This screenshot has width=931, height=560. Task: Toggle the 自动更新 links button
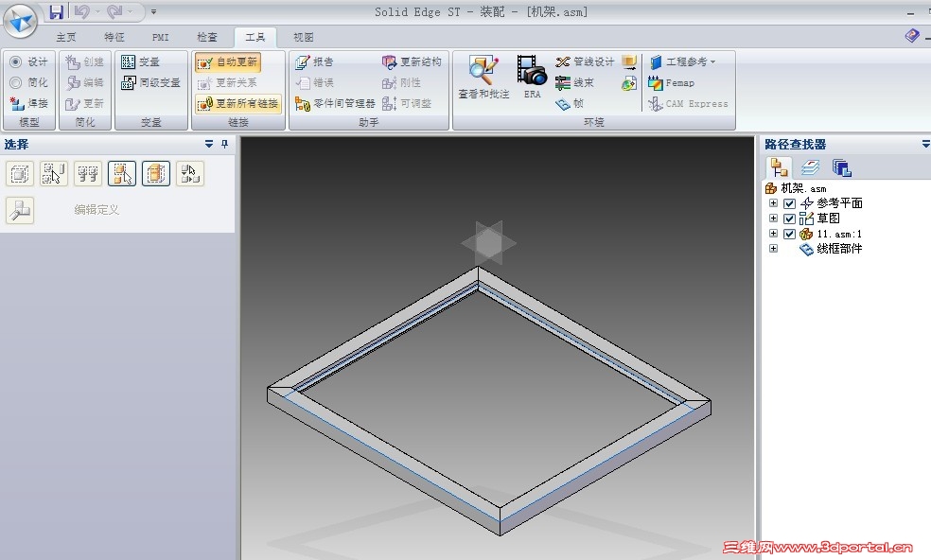227,61
